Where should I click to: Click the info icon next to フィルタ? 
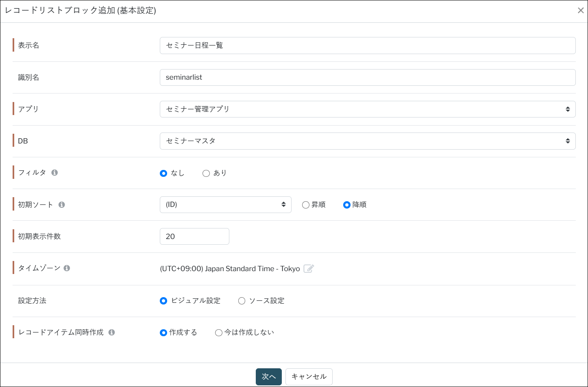[54, 173]
